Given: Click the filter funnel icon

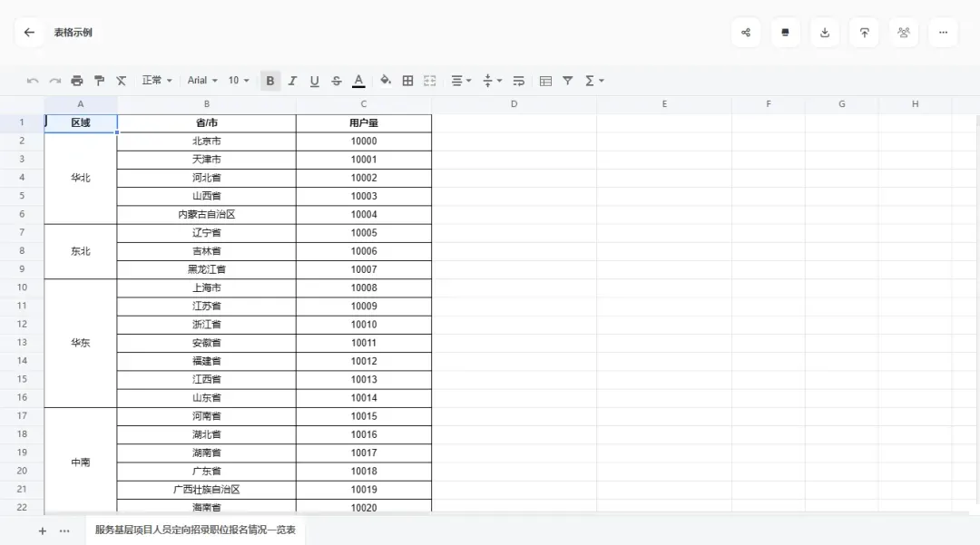Looking at the screenshot, I should click(567, 81).
